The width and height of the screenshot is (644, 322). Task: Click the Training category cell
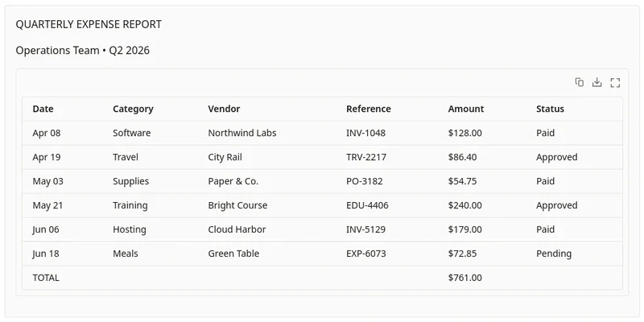click(x=130, y=205)
